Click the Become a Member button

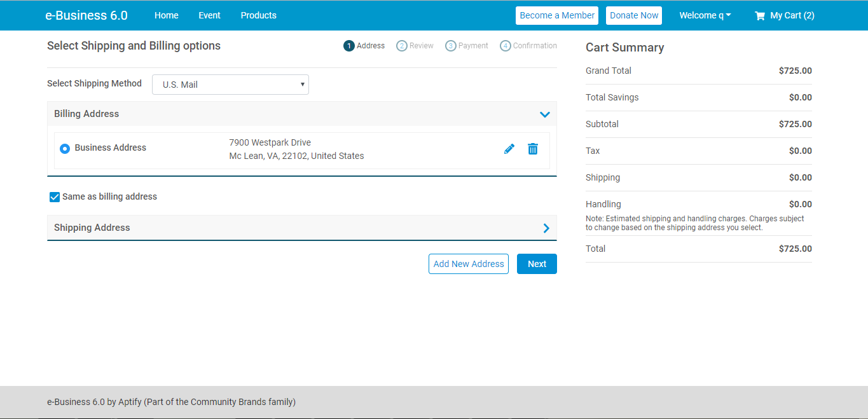(x=557, y=15)
